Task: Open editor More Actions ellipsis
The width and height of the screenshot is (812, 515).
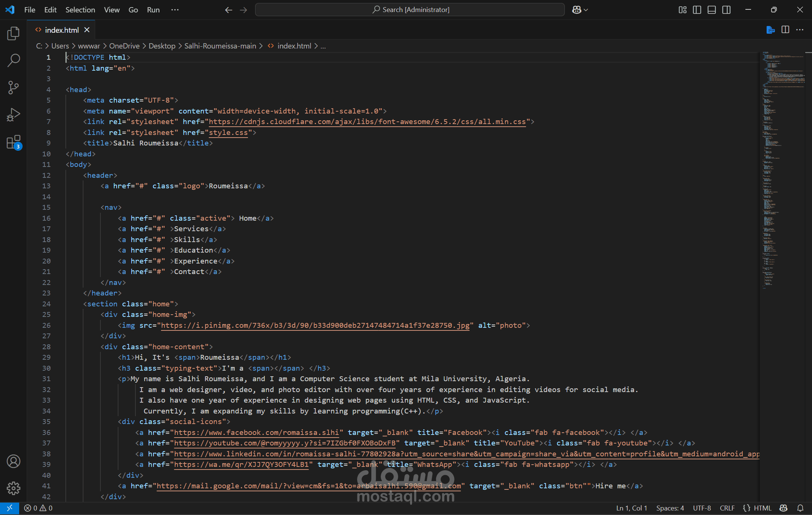Action: coord(800,30)
